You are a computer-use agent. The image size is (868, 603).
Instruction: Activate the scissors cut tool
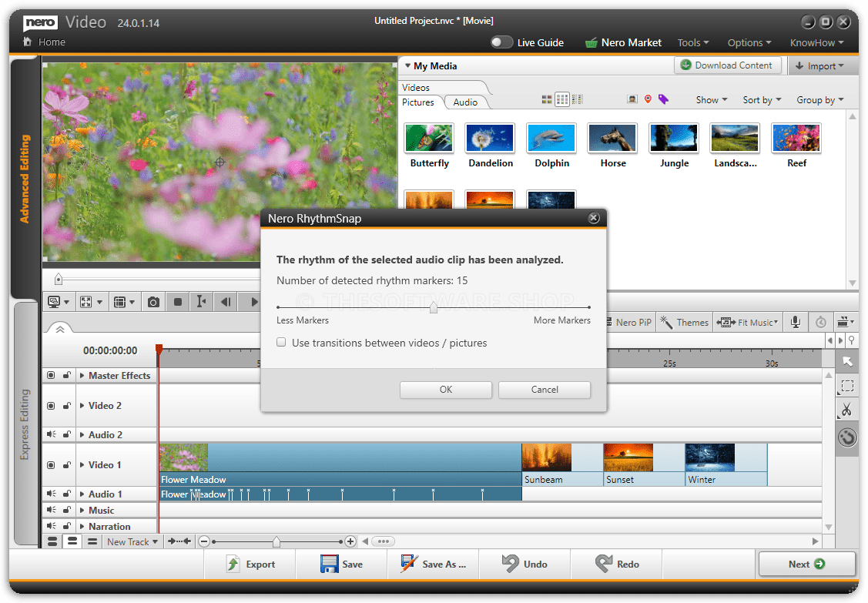[847, 410]
